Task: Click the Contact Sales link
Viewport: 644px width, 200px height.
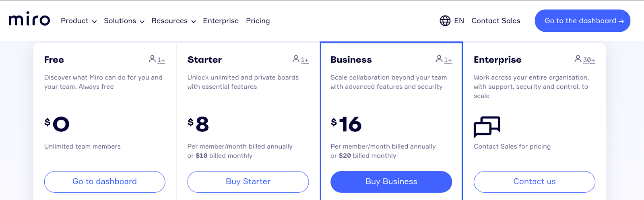Action: tap(495, 21)
